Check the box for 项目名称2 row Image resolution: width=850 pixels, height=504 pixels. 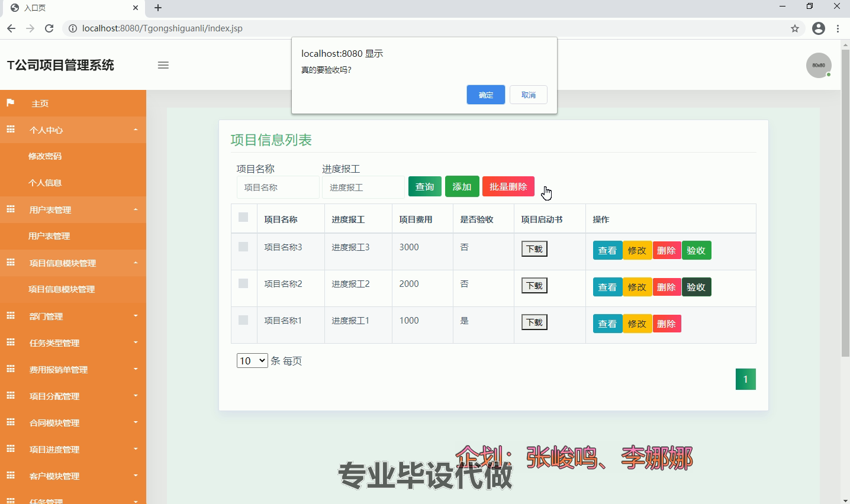click(x=243, y=283)
